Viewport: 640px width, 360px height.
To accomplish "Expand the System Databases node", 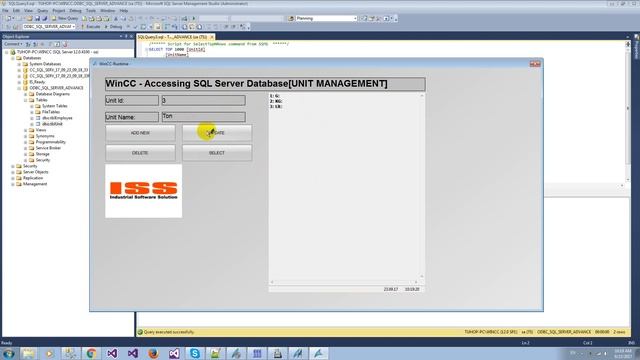I will [19, 64].
